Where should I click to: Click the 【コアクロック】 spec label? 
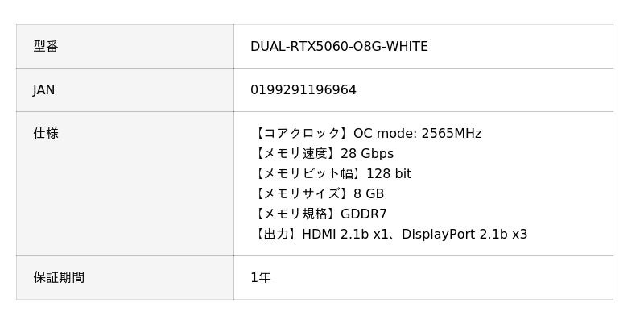coord(302,134)
